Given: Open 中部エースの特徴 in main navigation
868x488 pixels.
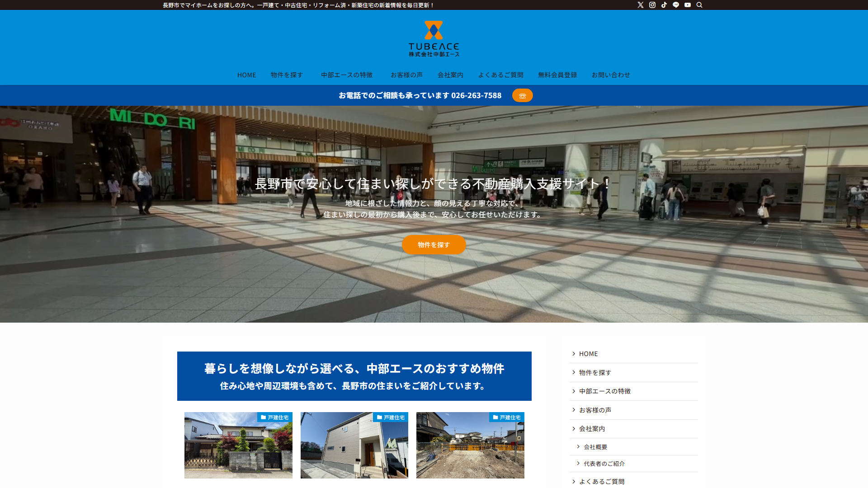Looking at the screenshot, I should pos(347,75).
